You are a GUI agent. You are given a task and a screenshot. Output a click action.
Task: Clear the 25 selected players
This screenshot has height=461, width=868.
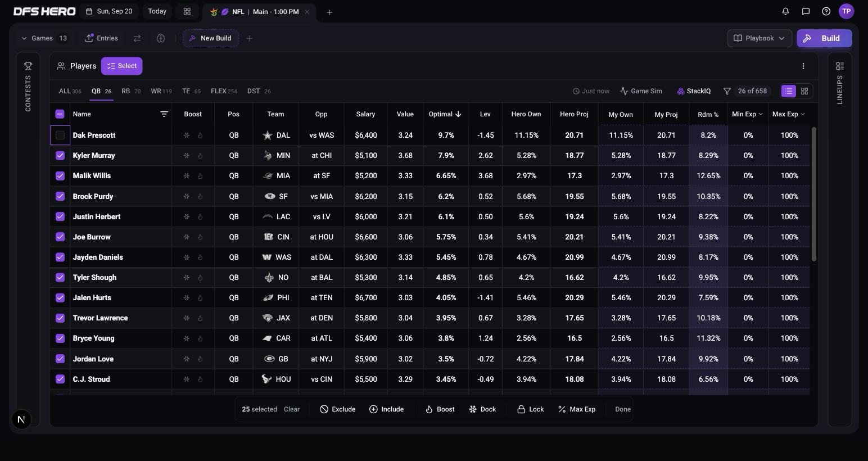pos(292,409)
